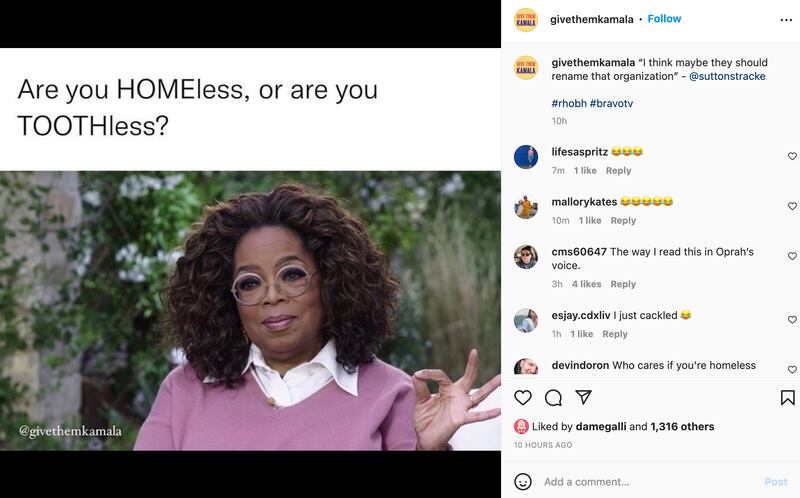Click the Add a comment field
The height and width of the screenshot is (498, 800).
coord(640,481)
